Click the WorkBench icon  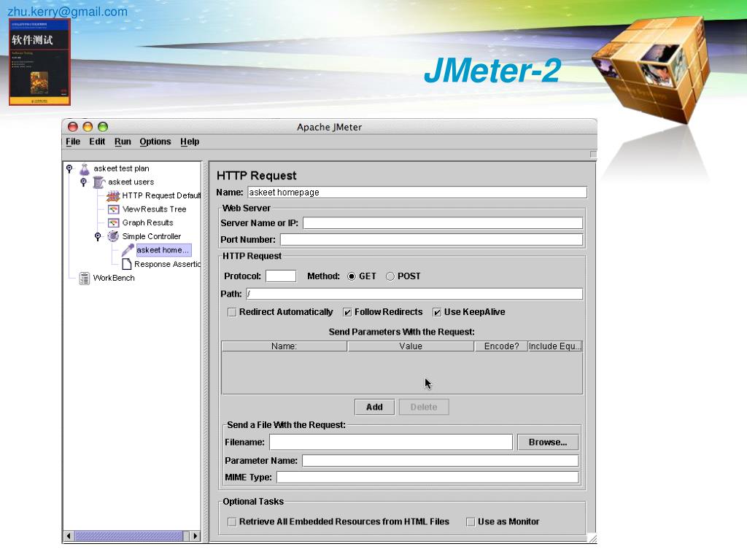tap(85, 278)
